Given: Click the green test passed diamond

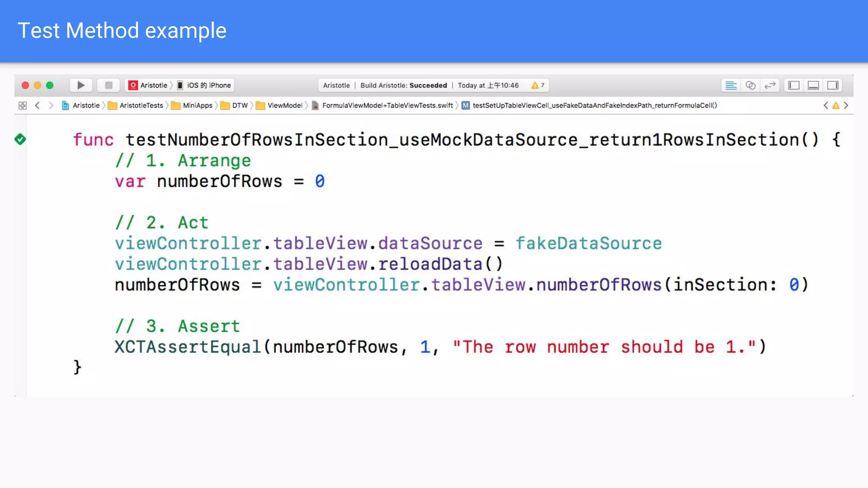Looking at the screenshot, I should pos(20,139).
